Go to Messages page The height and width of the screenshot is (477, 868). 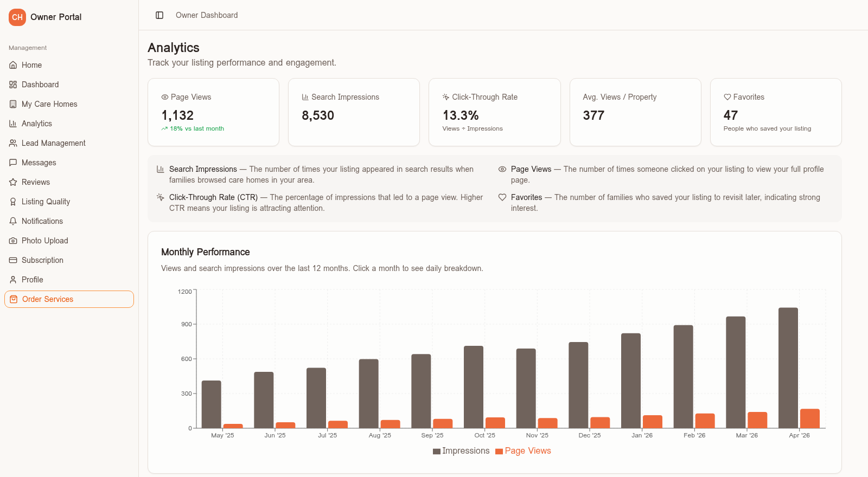69,163
